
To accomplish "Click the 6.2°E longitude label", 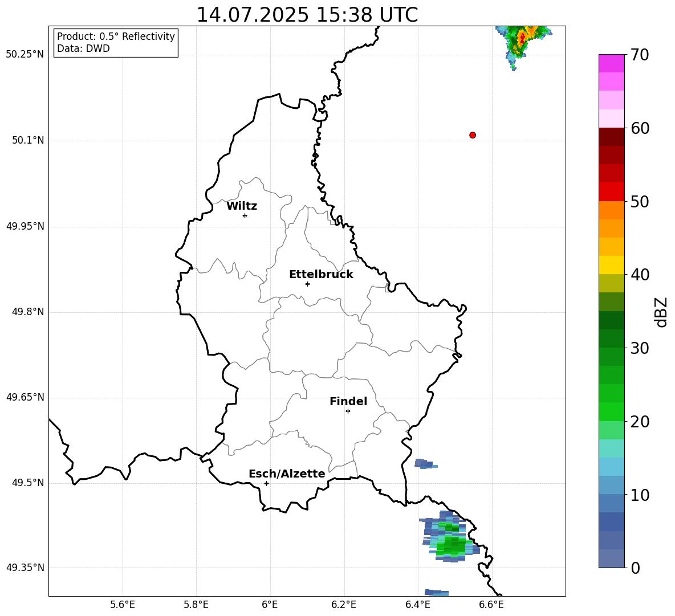I will (344, 605).
